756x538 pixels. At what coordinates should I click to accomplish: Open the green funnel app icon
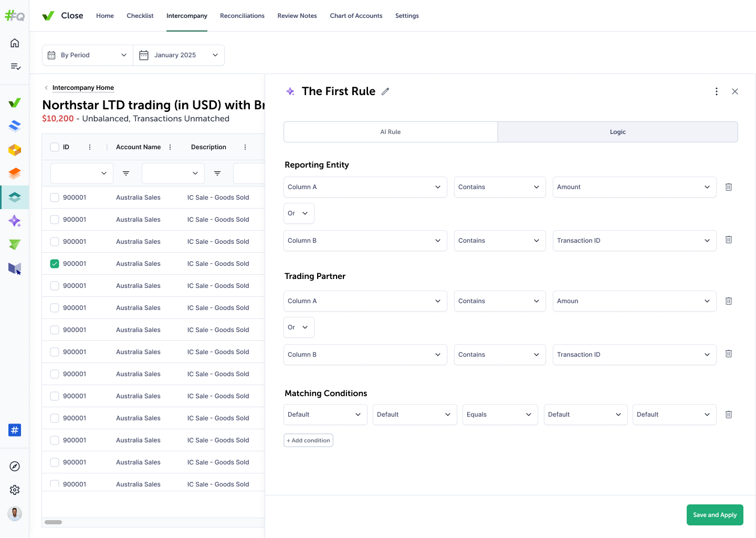pyautogui.click(x=15, y=244)
